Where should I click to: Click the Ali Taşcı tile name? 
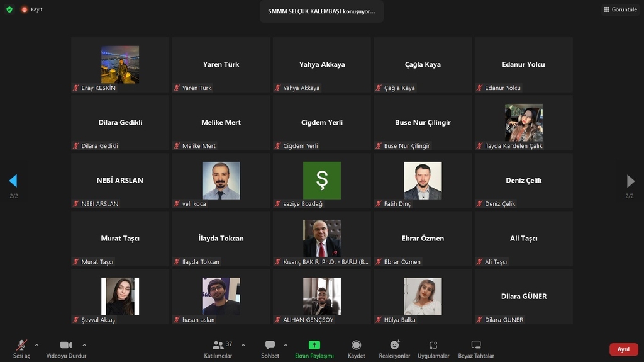coord(524,239)
